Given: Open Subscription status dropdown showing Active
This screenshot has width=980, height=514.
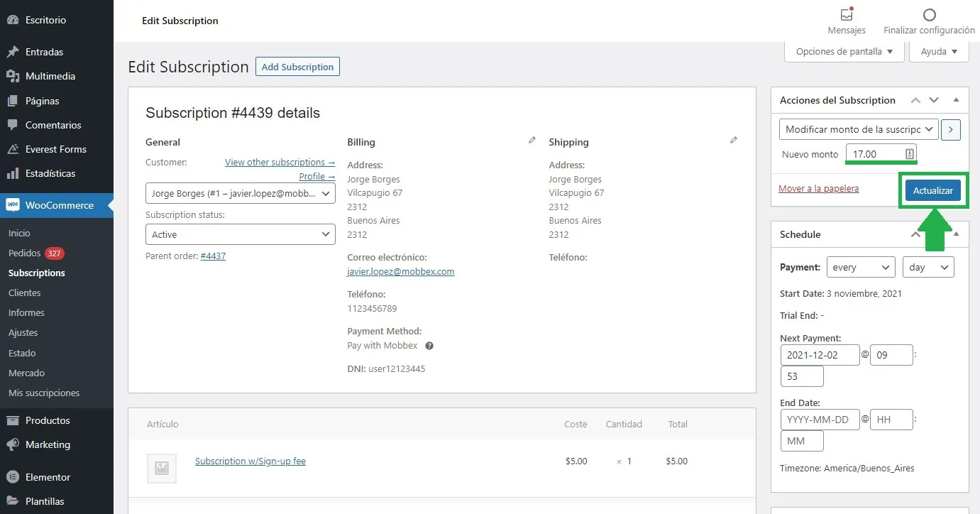Looking at the screenshot, I should click(241, 234).
